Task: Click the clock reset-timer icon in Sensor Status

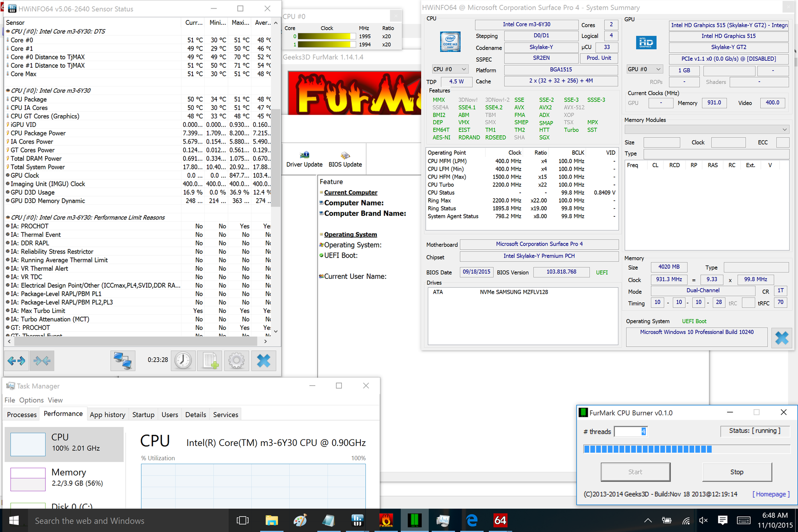Action: pos(183,361)
